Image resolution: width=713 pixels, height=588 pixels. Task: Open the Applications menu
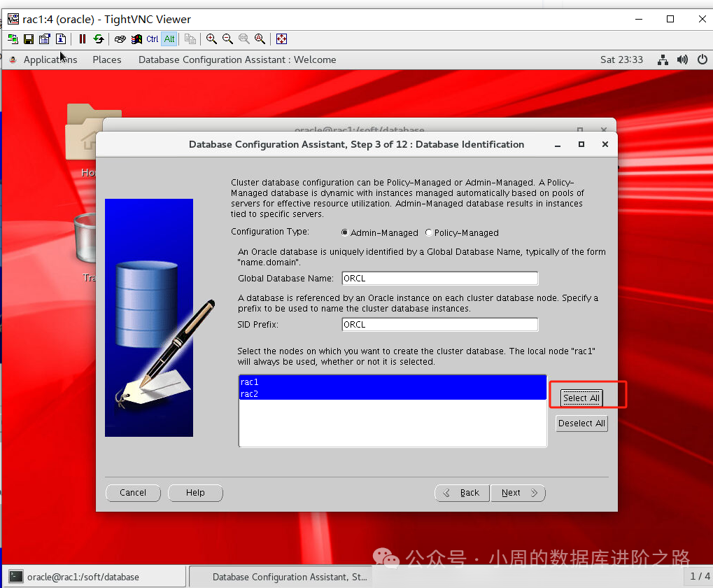pos(50,59)
